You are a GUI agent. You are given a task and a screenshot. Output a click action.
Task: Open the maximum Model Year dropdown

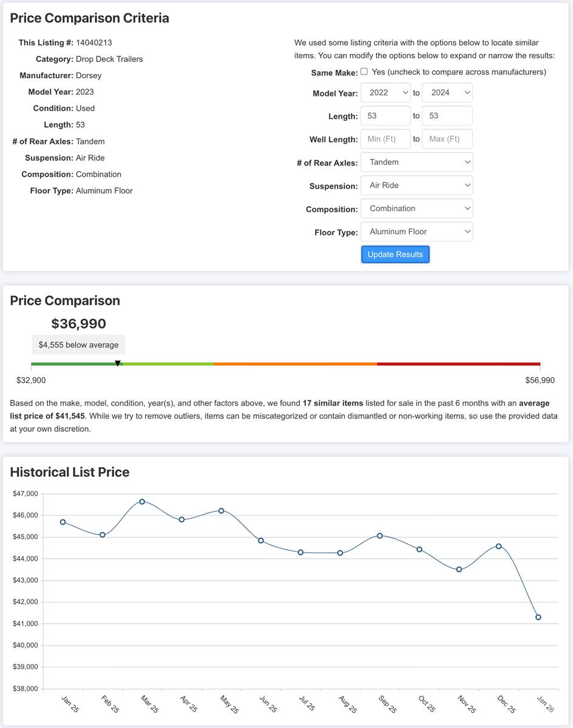447,93
